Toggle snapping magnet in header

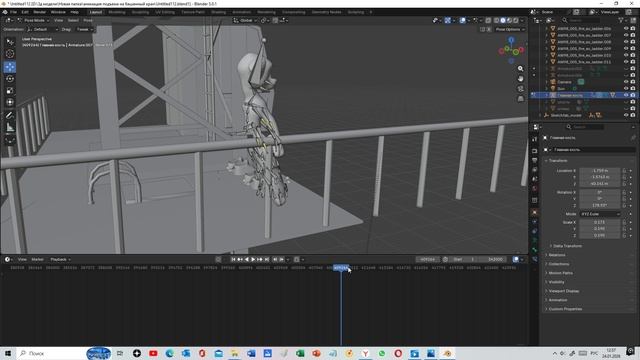pyautogui.click(x=276, y=20)
